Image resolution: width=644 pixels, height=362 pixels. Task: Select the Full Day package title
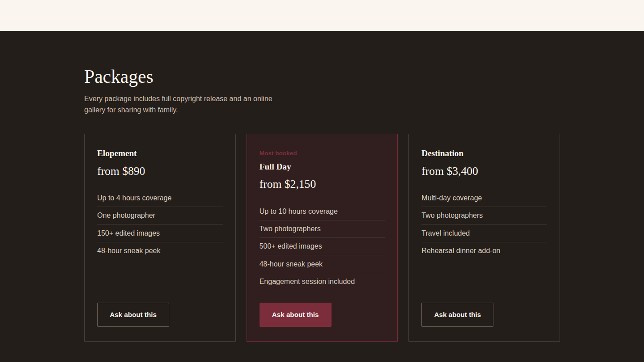[275, 167]
